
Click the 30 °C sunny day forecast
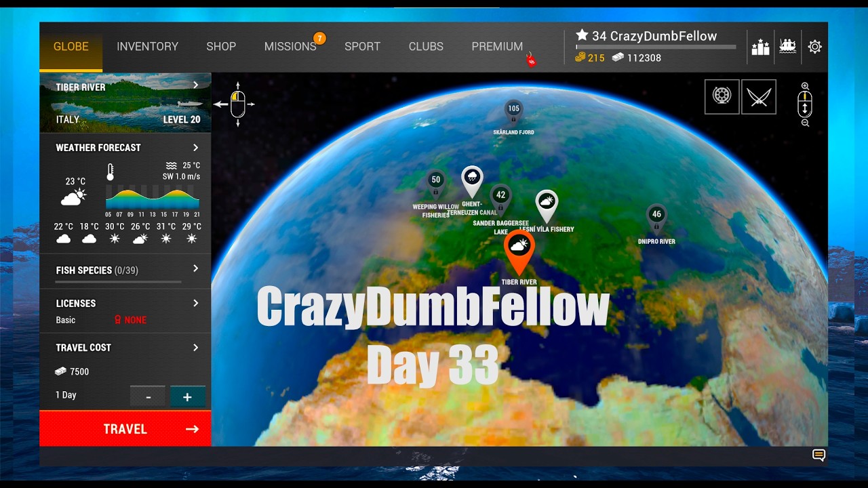115,232
